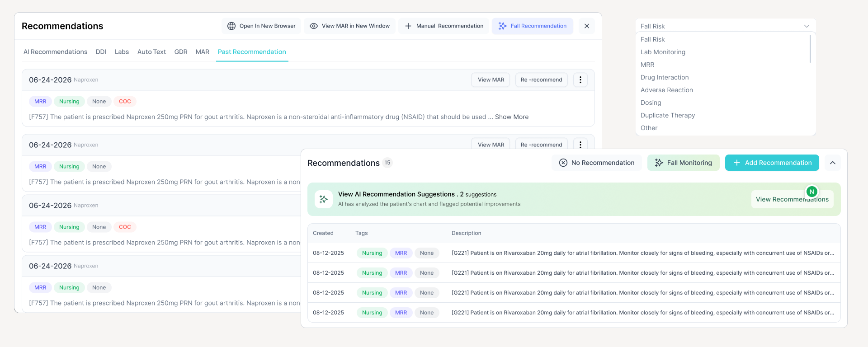Screen dimensions: 868x347
Task: Click Re-recommend on the second Naproxen card
Action: click(x=542, y=144)
